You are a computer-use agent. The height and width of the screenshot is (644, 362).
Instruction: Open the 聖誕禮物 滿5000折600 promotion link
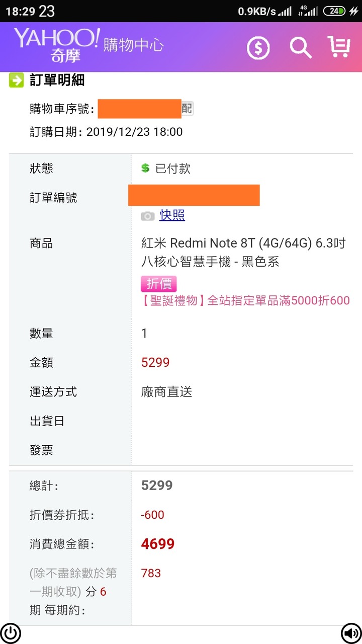[x=245, y=301]
